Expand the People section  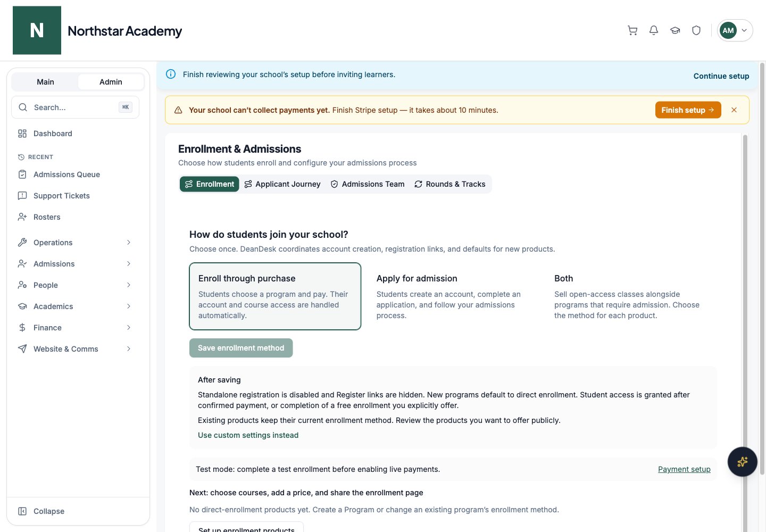[76, 285]
